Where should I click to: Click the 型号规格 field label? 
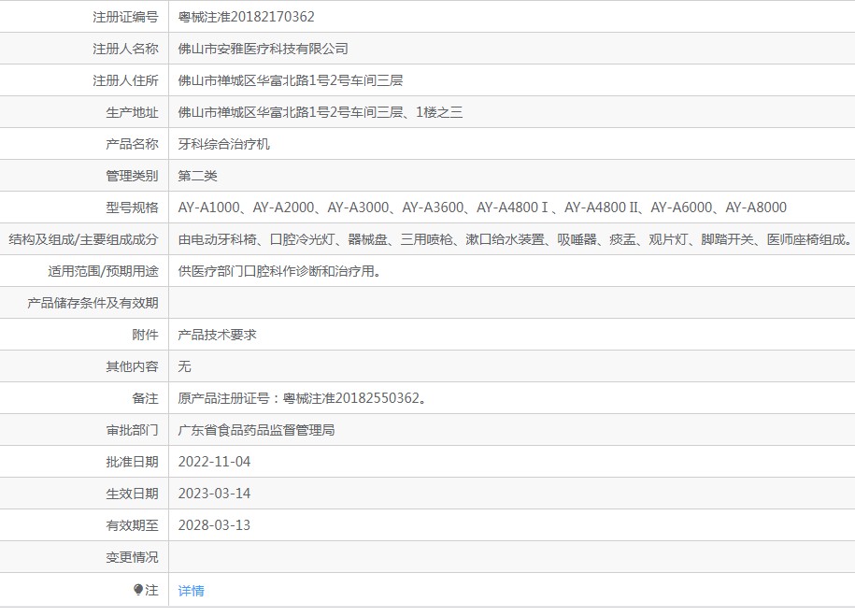click(x=132, y=208)
